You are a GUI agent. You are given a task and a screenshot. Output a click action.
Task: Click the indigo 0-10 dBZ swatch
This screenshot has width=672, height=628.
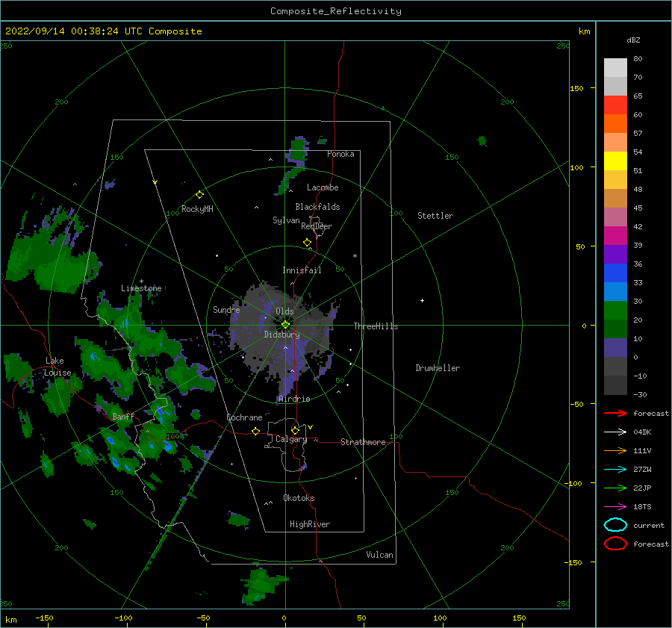[615, 348]
